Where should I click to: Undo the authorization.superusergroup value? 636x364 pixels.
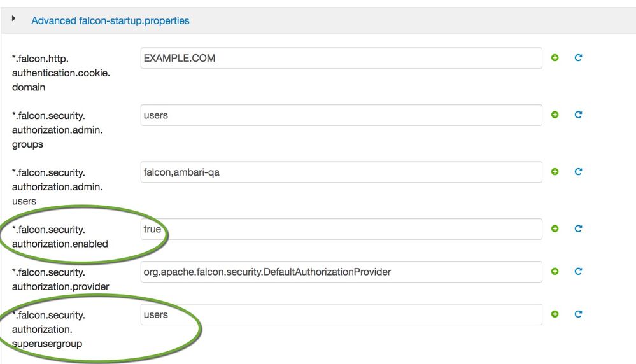pyautogui.click(x=578, y=314)
